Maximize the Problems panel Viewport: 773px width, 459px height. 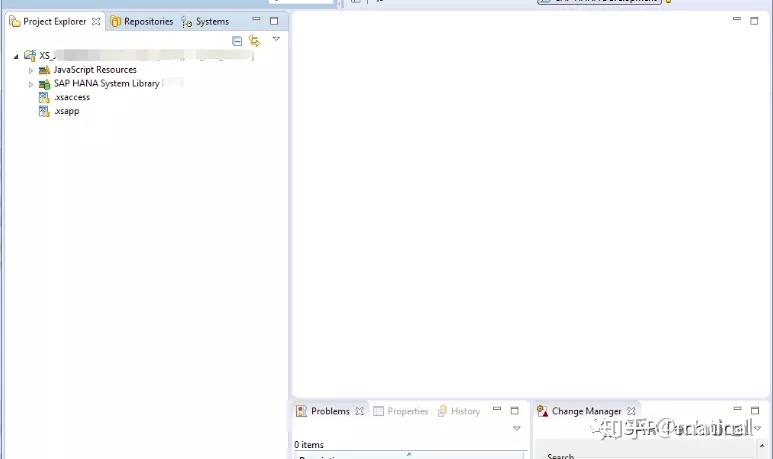(x=515, y=411)
